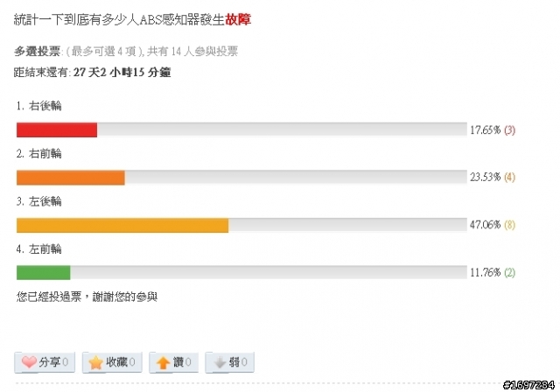The width and height of the screenshot is (560, 392).
Task: Click the red 故障 keyword in title
Action: point(238,19)
